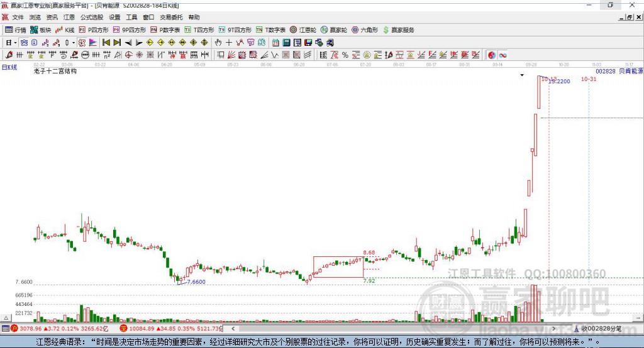Open the 交易委托 menu
The height and width of the screenshot is (348, 644).
(x=171, y=17)
